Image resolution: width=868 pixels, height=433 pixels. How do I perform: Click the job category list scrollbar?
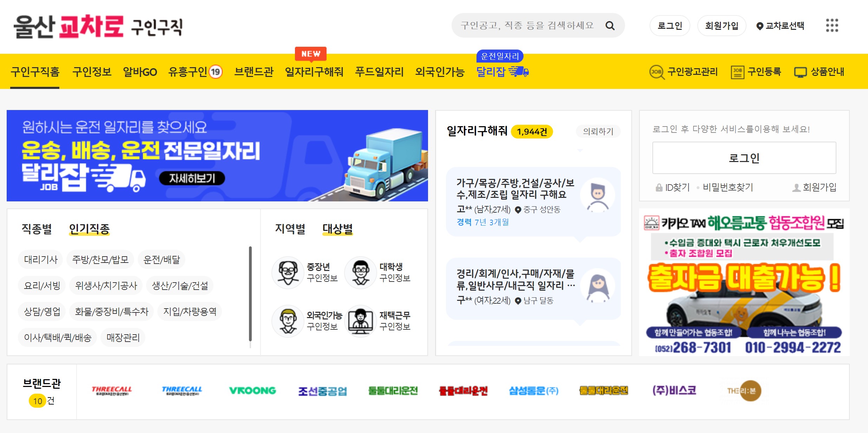tap(250, 293)
